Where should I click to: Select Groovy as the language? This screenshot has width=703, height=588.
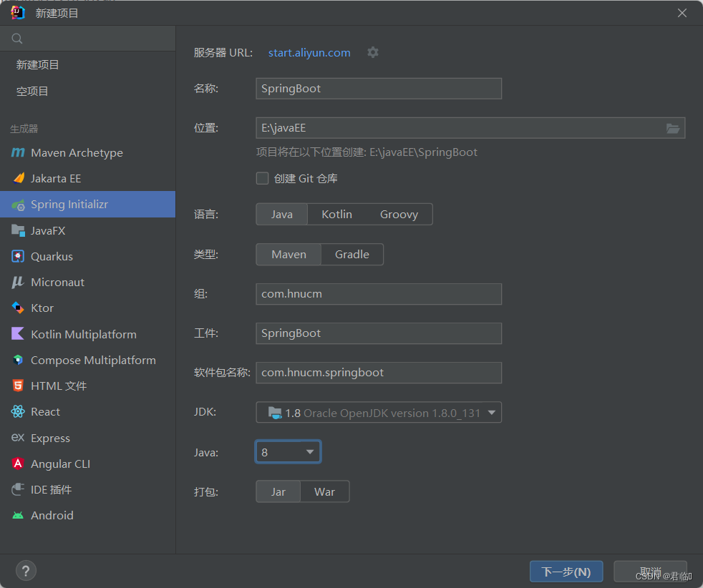tap(399, 214)
